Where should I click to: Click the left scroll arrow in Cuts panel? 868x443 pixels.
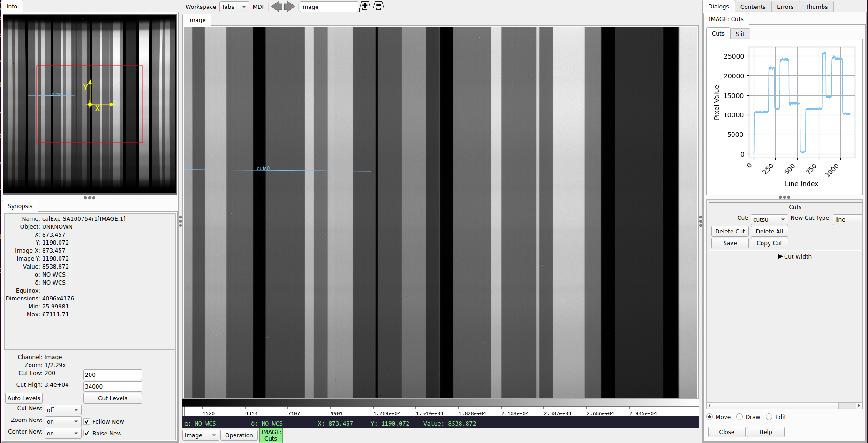pos(710,405)
